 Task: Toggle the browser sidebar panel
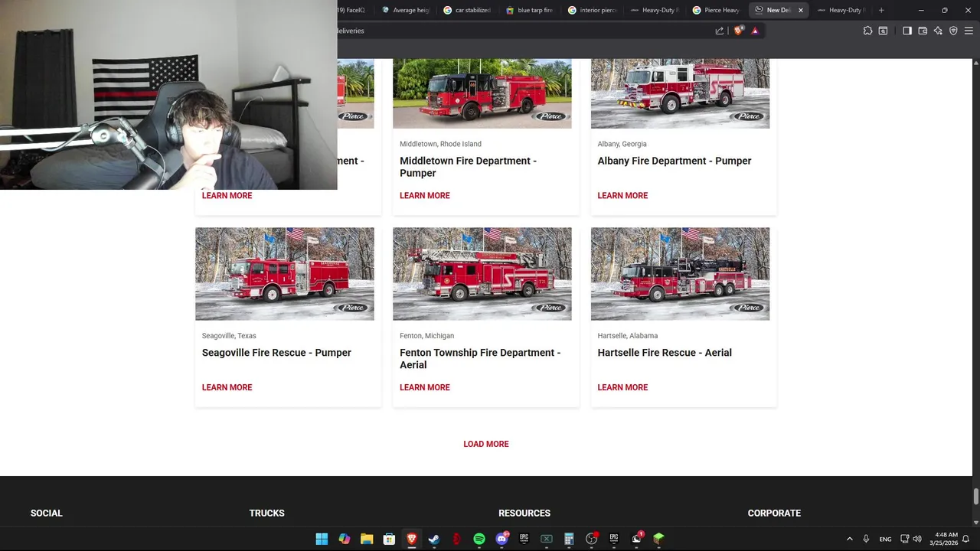[x=907, y=31]
